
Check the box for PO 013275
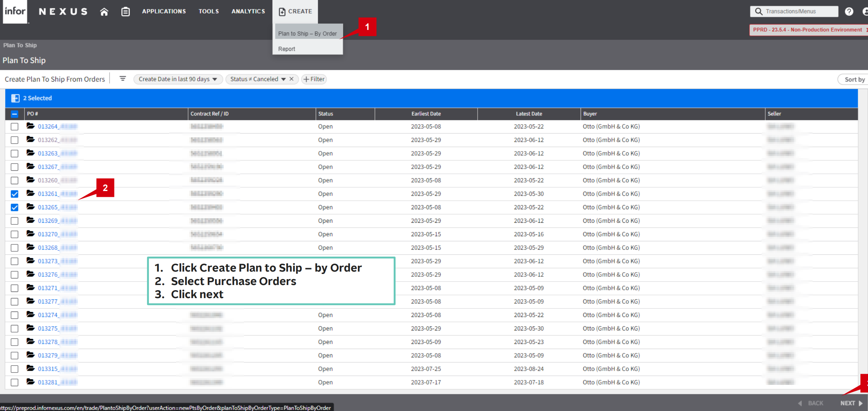[x=14, y=328]
